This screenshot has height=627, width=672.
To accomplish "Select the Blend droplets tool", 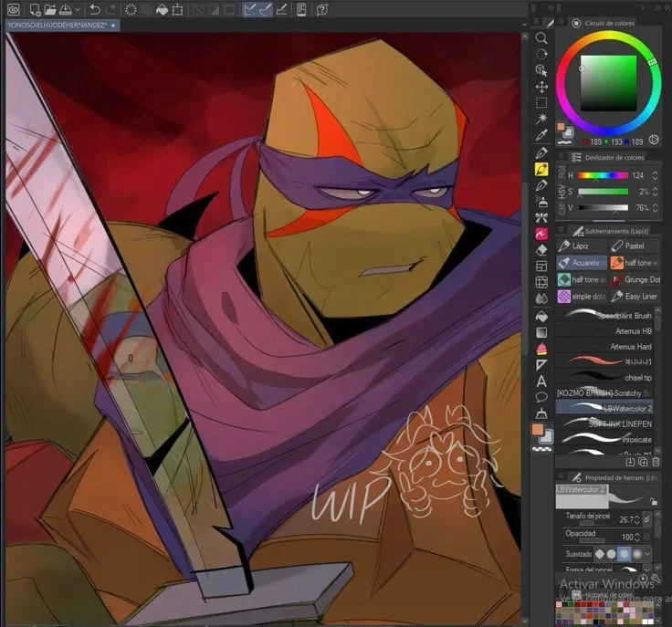I will 541,298.
